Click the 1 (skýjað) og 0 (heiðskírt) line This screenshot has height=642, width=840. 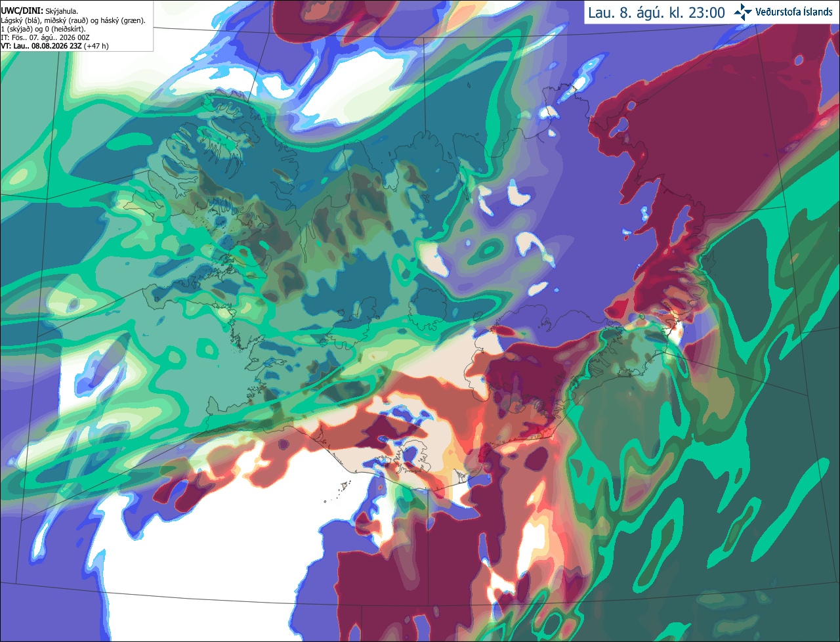pyautogui.click(x=43, y=29)
